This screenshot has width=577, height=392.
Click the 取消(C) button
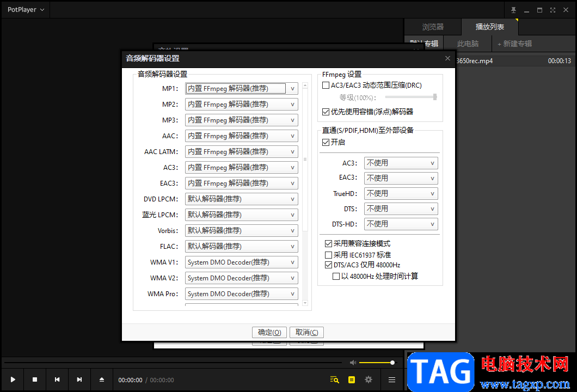click(x=306, y=332)
